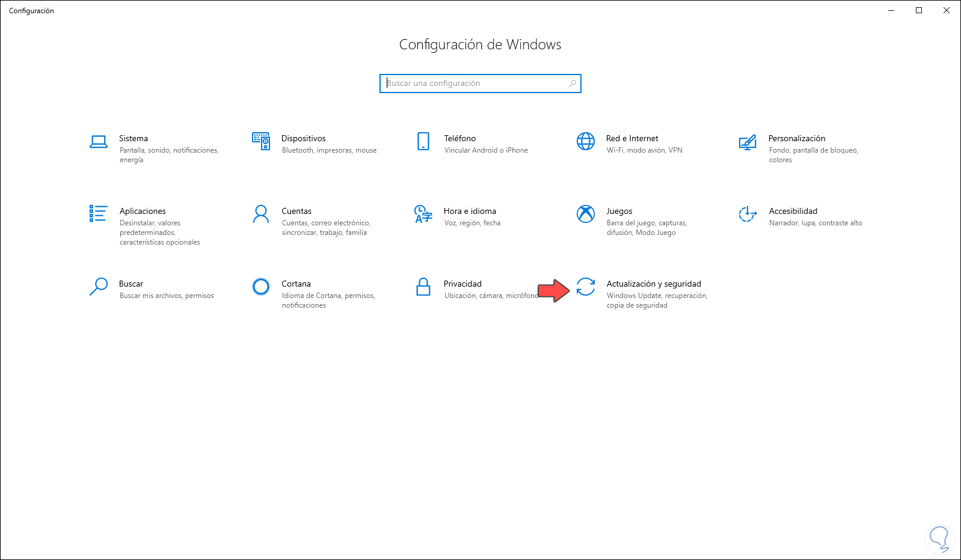Minimize the Configuración window
Image resolution: width=961 pixels, height=560 pixels.
(891, 10)
